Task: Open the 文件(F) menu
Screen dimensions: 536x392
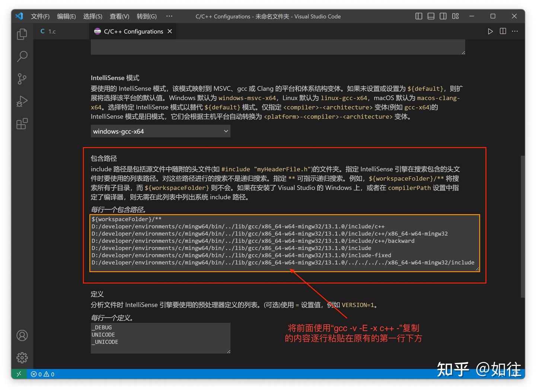Action: tap(40, 16)
